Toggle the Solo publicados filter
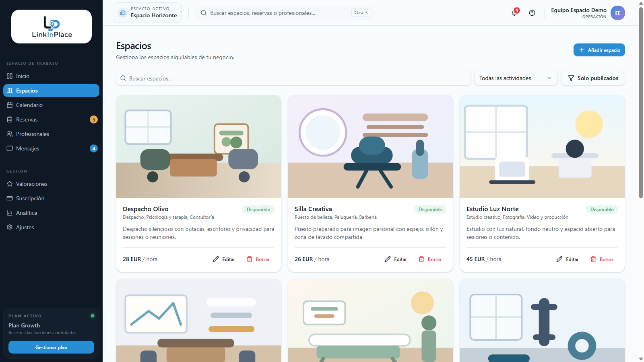Viewport: 644px width, 362px height. (x=593, y=78)
